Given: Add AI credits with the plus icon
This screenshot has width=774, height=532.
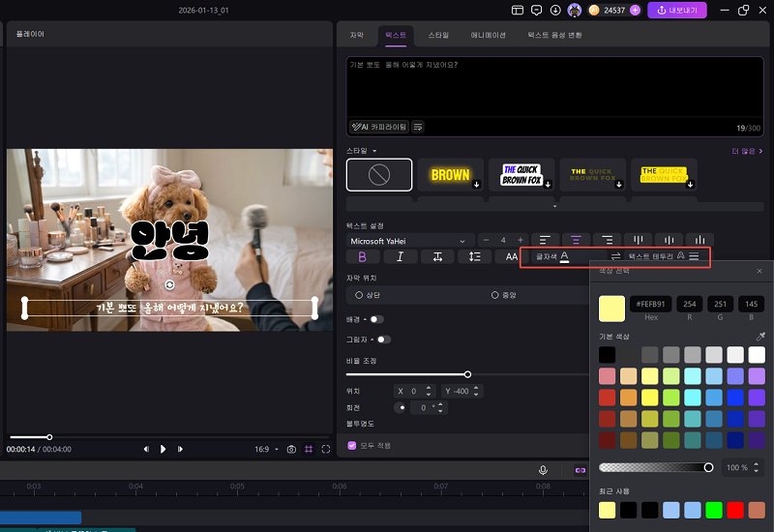Looking at the screenshot, I should 635,10.
